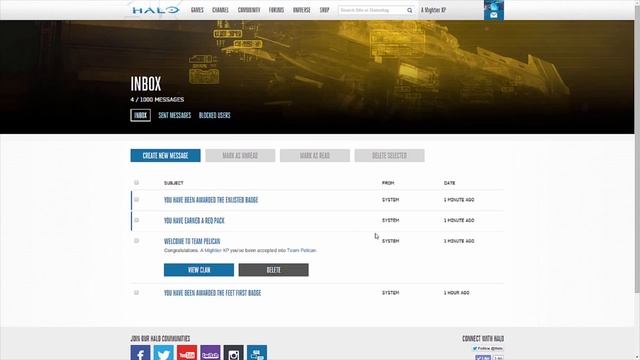This screenshot has width=640, height=360.
Task: Click the From column header
Action: pos(388,183)
